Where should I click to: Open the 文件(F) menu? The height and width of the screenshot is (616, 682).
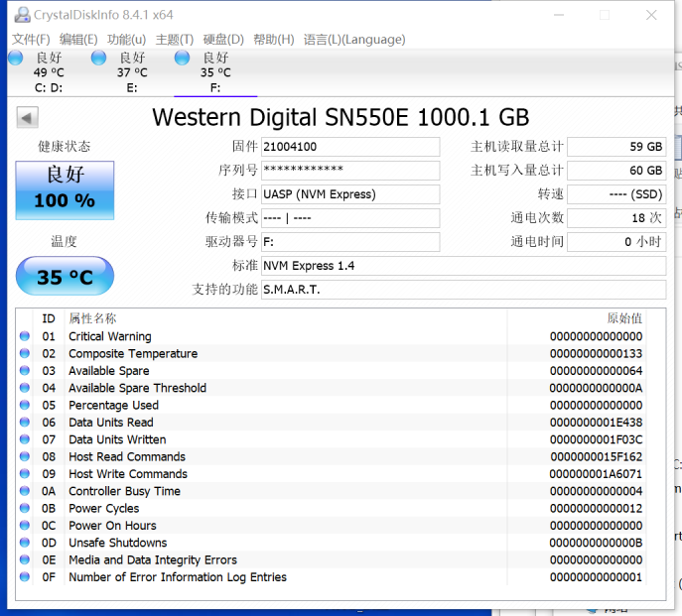point(31,40)
